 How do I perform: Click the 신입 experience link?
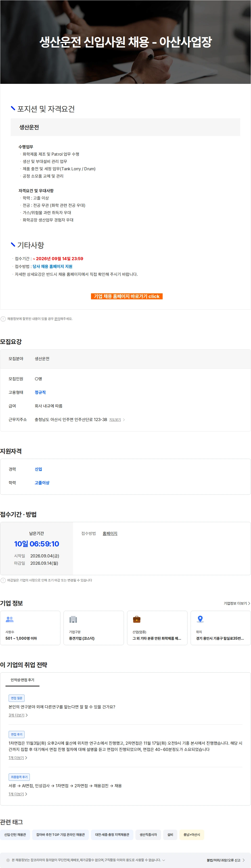38,469
